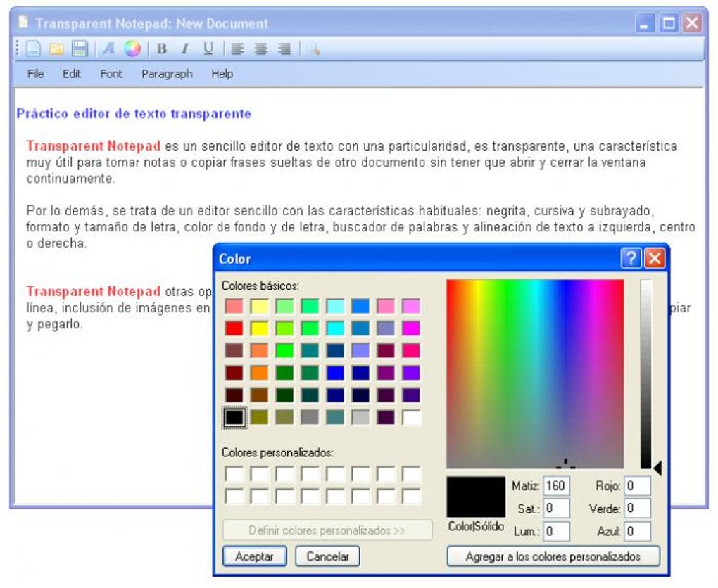Click the first red 'Transparent Notepad' text
This screenshot has height=588, width=718.
(94, 146)
